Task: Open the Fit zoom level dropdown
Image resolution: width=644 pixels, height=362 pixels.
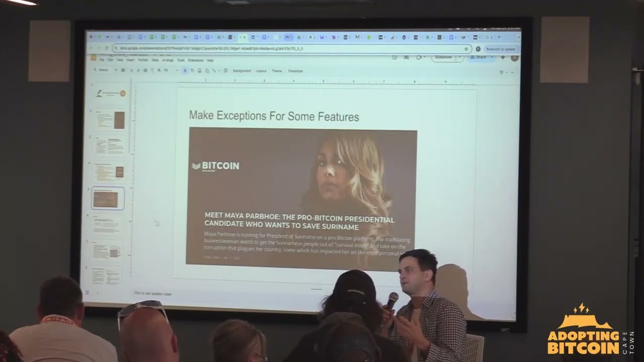Action: (171, 70)
